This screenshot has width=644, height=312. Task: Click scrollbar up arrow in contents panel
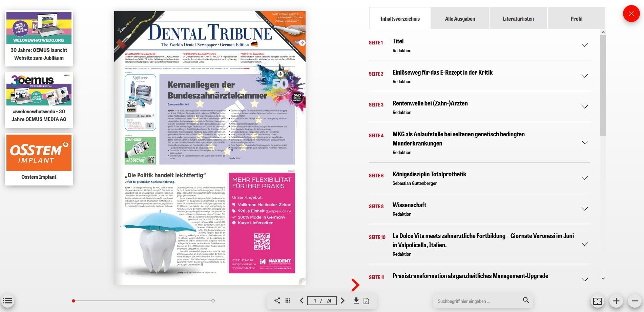603,32
